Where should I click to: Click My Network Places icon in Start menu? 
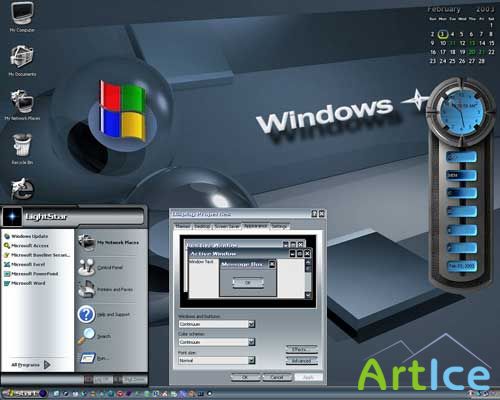tap(87, 242)
